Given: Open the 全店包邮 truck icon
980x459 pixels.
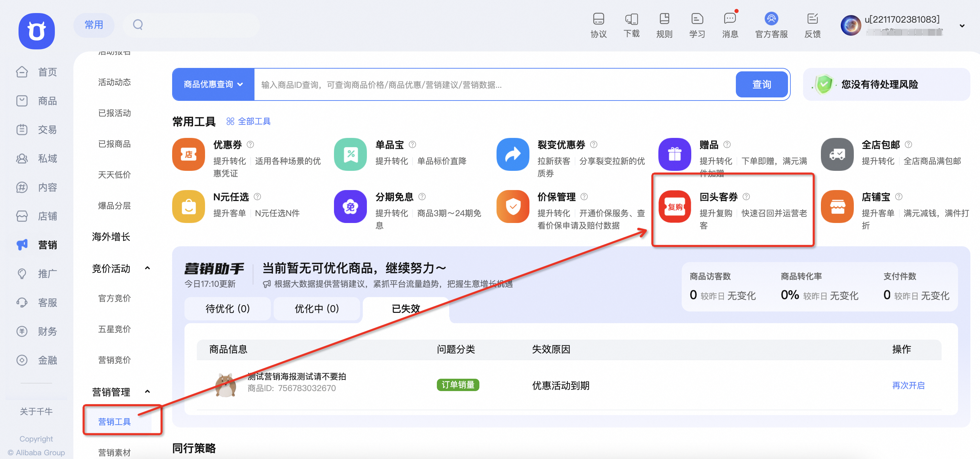Looking at the screenshot, I should point(837,154).
